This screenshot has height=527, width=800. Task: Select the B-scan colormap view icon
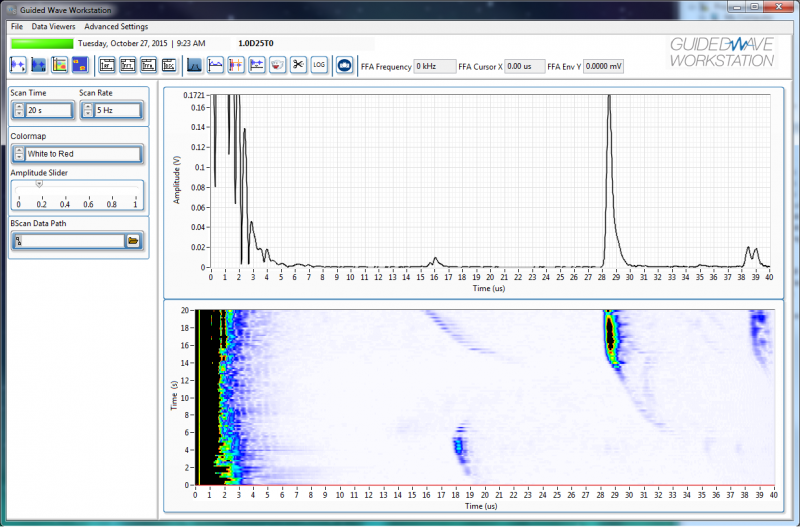click(59, 65)
